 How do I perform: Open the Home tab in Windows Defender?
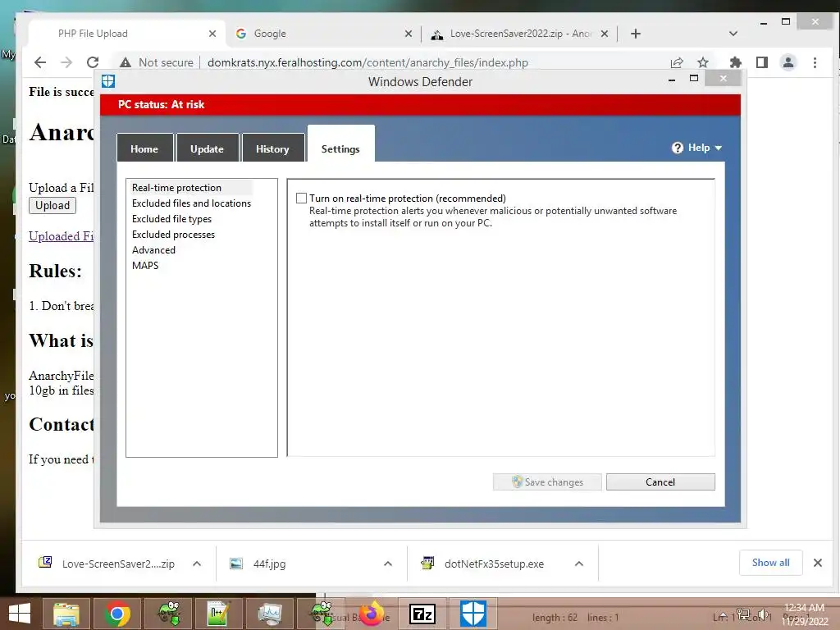click(x=144, y=149)
